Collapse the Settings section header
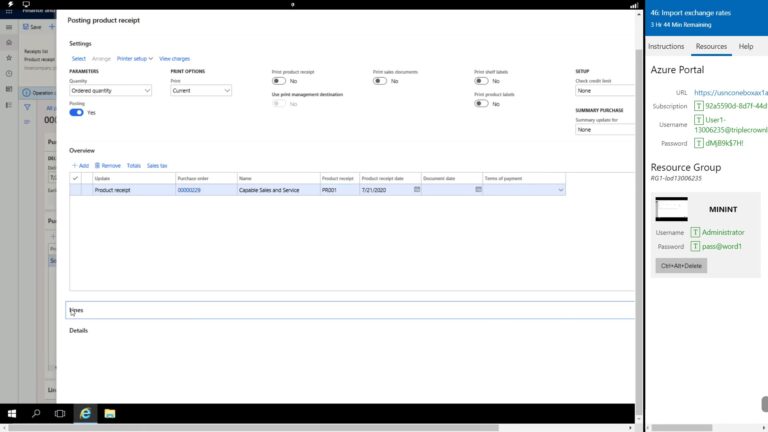The image size is (768, 432). tap(80, 44)
